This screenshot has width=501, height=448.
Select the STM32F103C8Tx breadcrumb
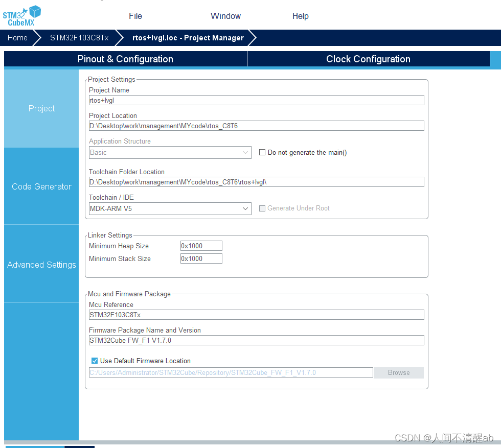tap(79, 38)
